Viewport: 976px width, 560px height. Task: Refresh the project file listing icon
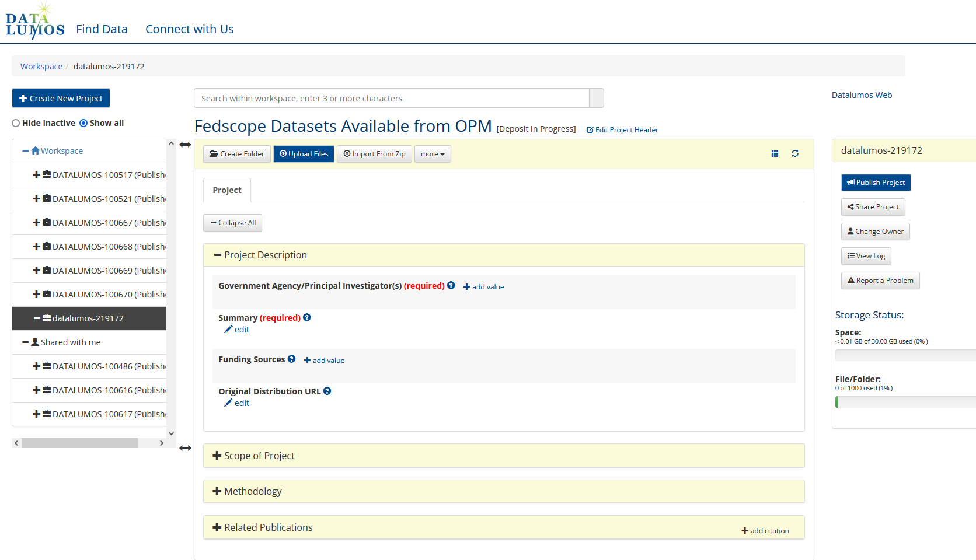[x=795, y=153]
